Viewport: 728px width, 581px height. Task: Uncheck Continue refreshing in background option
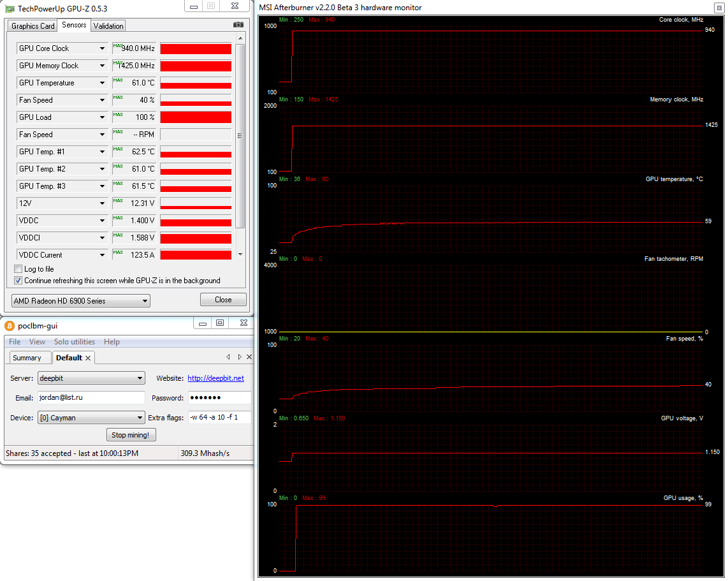(x=18, y=281)
